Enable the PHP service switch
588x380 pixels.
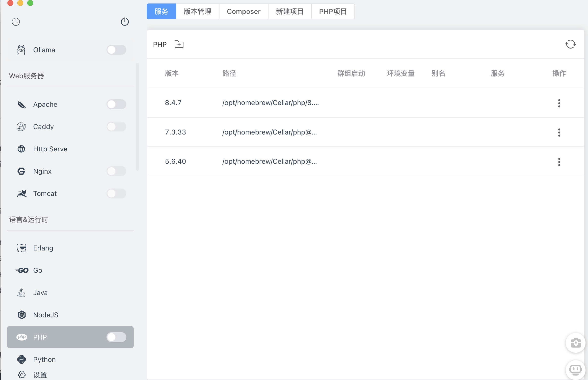pyautogui.click(x=116, y=337)
